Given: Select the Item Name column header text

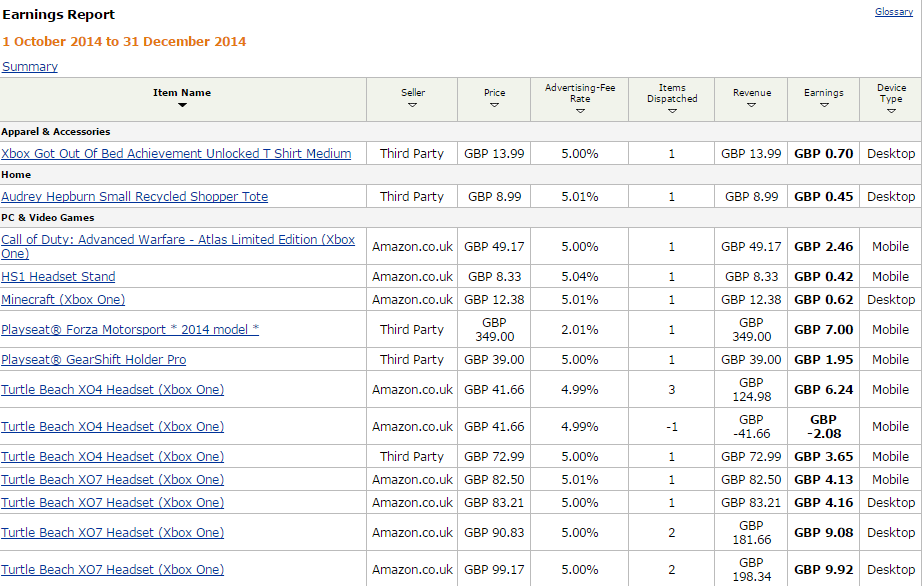Looking at the screenshot, I should click(182, 92).
